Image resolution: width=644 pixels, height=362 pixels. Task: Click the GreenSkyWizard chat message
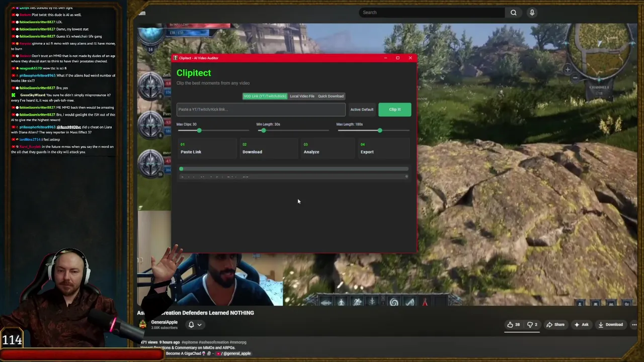tap(63, 98)
